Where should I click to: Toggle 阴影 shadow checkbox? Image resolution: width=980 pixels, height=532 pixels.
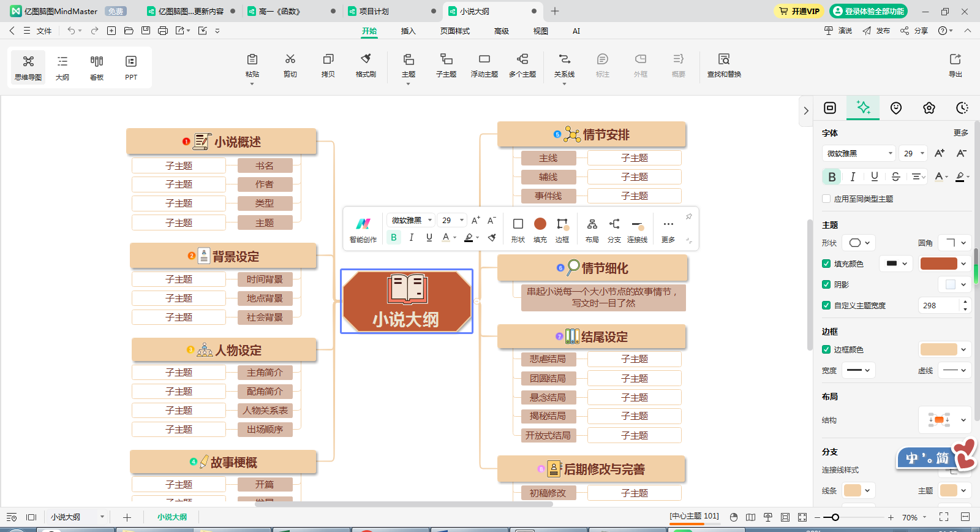(826, 284)
